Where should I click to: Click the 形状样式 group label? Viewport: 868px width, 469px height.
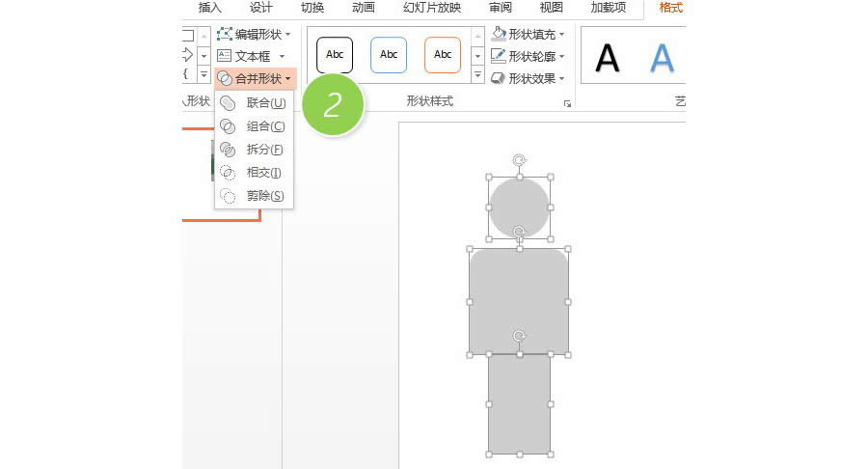430,100
